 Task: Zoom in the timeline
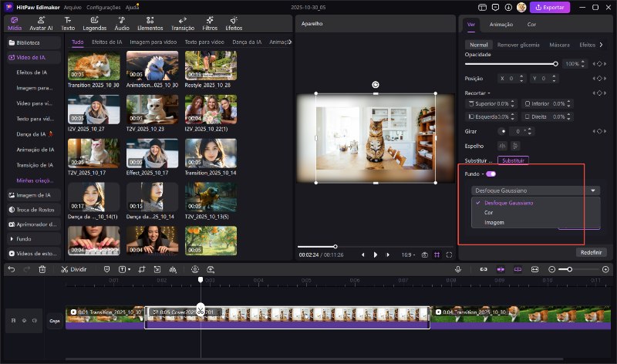tap(605, 270)
